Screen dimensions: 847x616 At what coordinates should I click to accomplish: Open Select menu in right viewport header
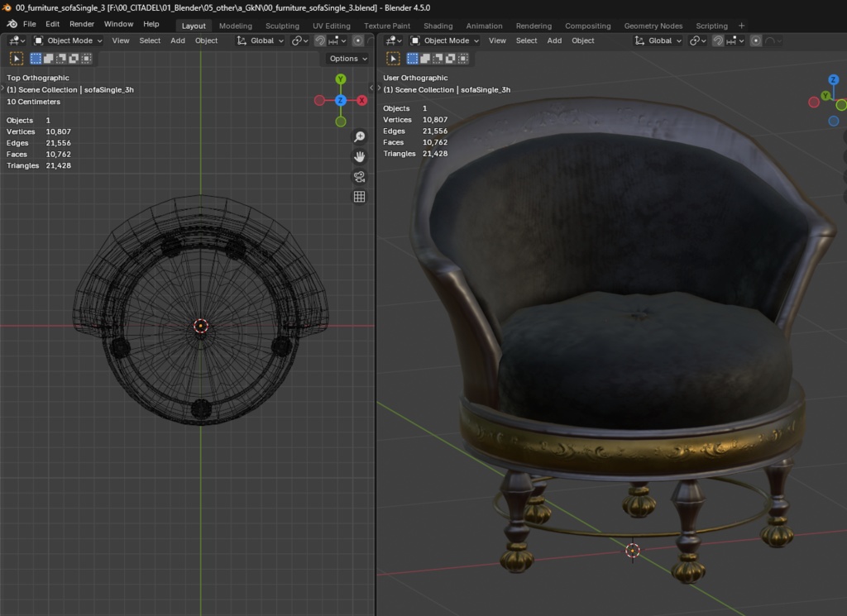point(526,41)
